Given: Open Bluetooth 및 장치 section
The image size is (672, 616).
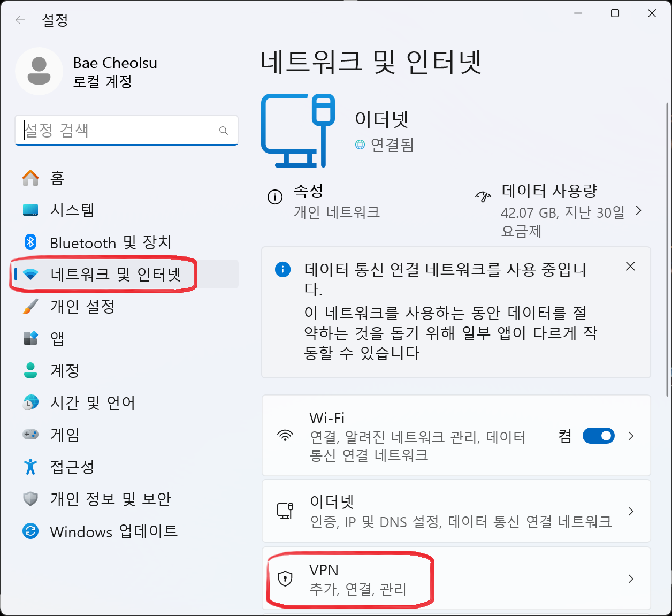Looking at the screenshot, I should [127, 242].
